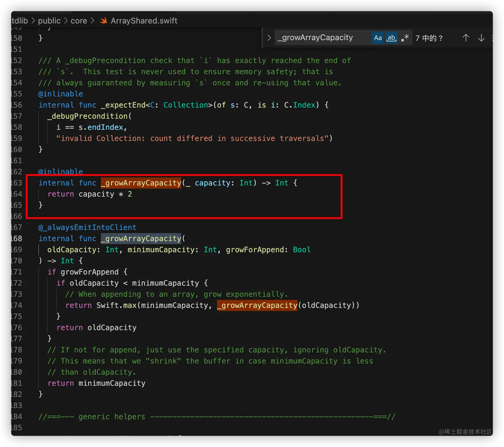Select the ArrayShared.swift breadcrumb
This screenshot has width=504, height=447.
[x=144, y=21]
